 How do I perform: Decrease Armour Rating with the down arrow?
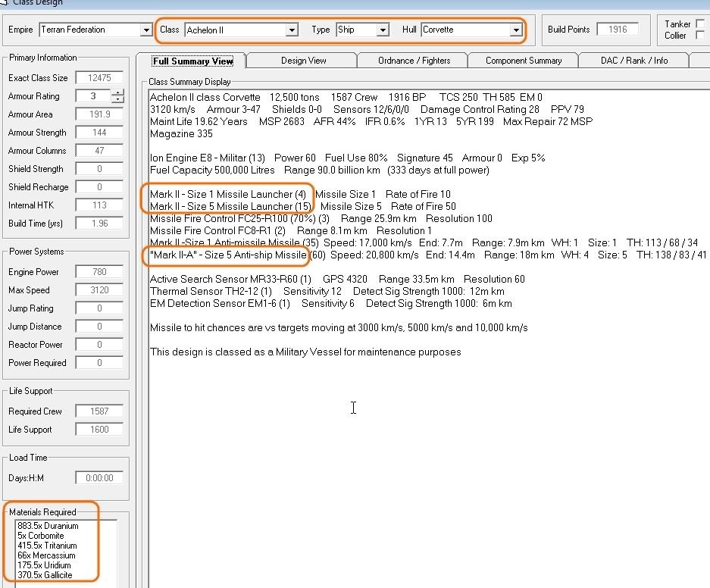[117, 99]
